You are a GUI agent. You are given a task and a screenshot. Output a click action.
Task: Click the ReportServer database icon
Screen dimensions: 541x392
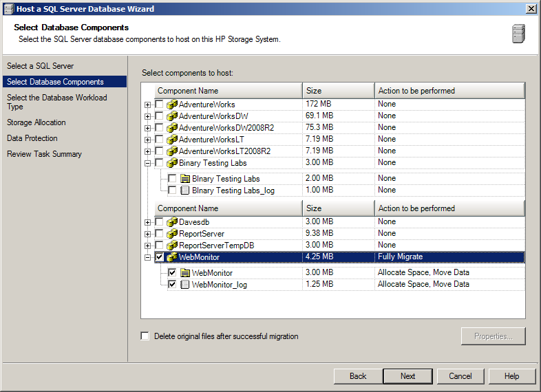pyautogui.click(x=172, y=233)
